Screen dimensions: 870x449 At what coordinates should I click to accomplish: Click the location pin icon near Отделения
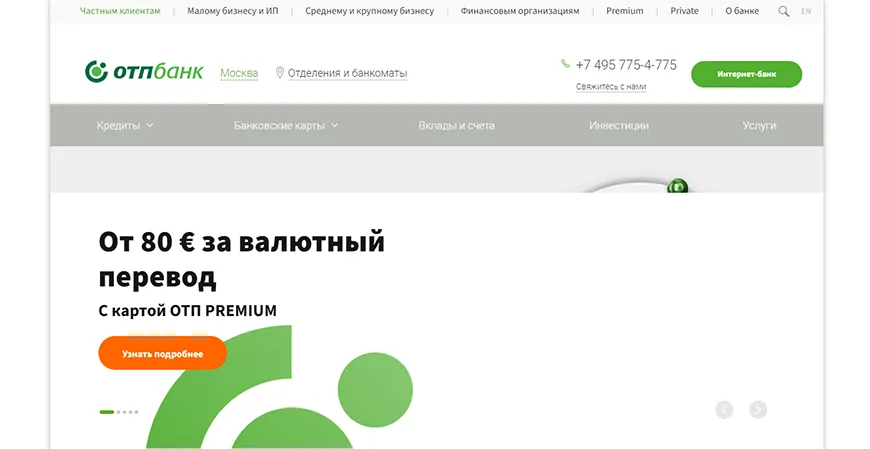280,73
